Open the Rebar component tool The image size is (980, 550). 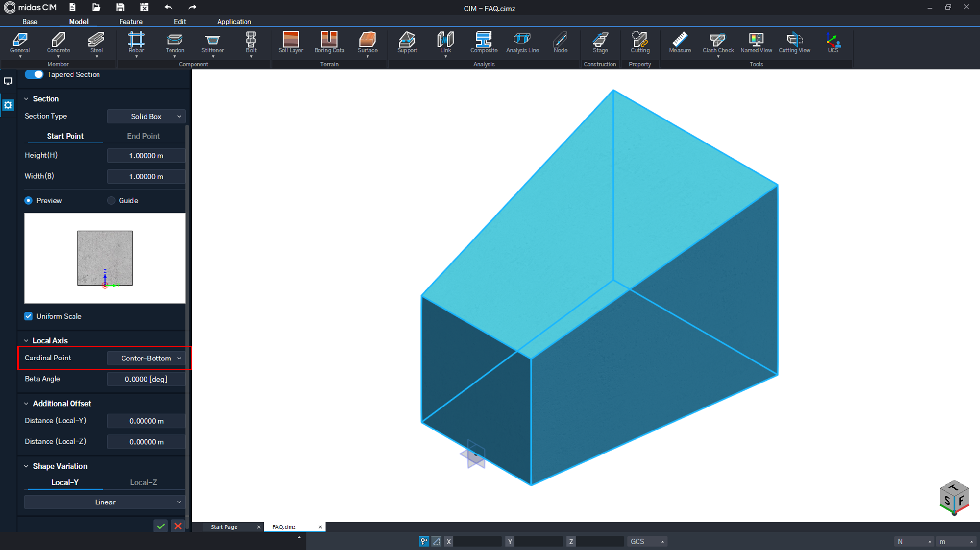pos(136,43)
